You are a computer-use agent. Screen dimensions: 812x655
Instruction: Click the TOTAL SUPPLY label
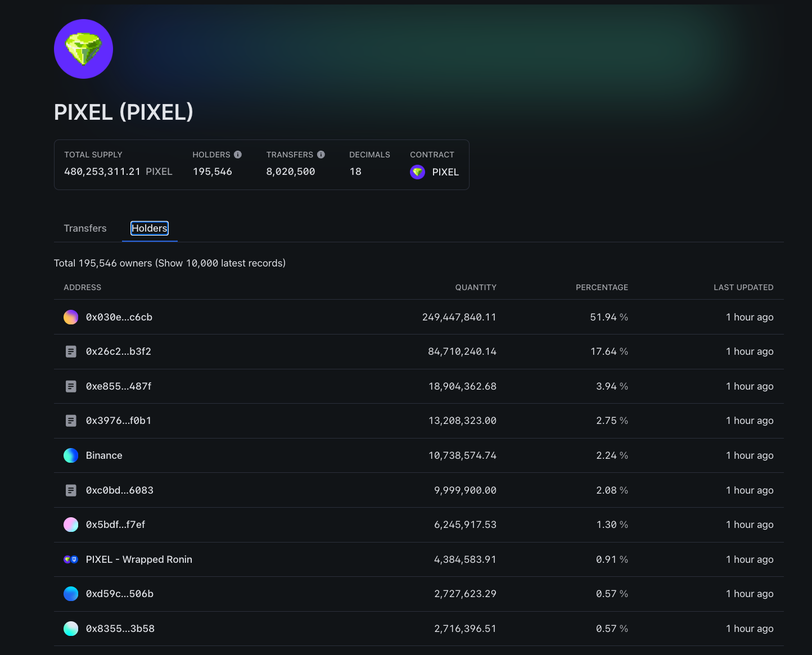point(93,155)
